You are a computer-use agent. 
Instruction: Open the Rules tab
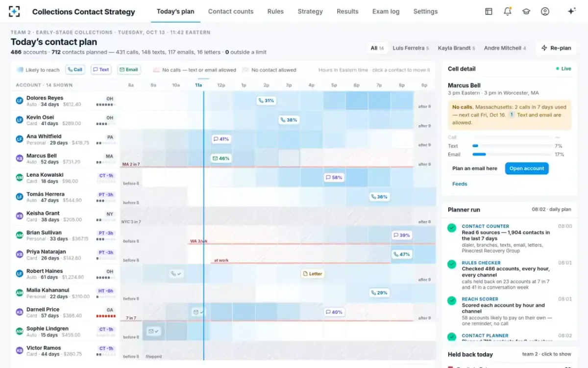tap(275, 11)
